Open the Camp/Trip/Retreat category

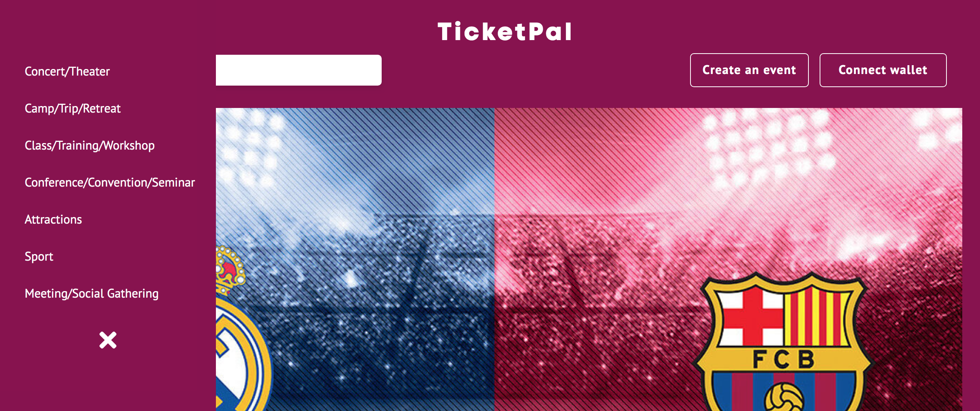pyautogui.click(x=72, y=108)
